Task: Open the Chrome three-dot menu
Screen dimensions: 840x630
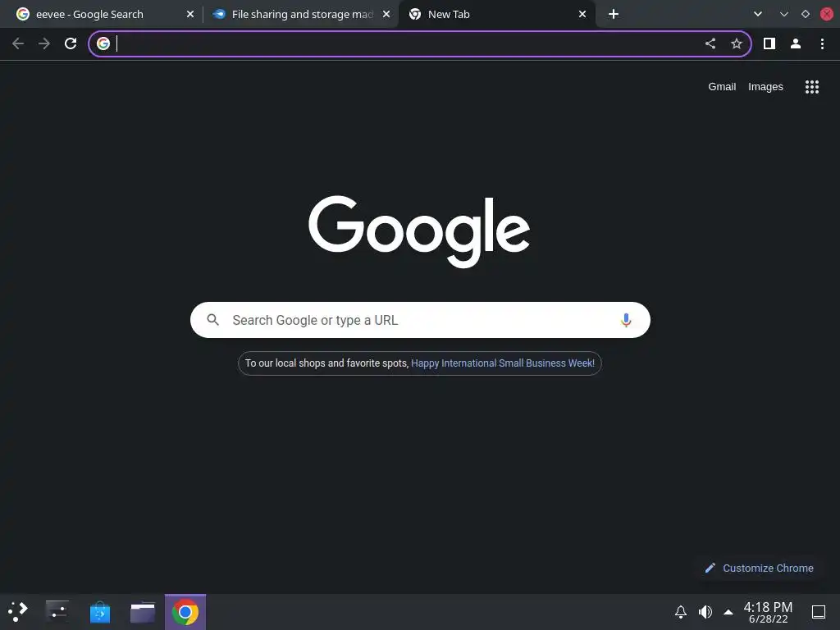Action: [822, 43]
